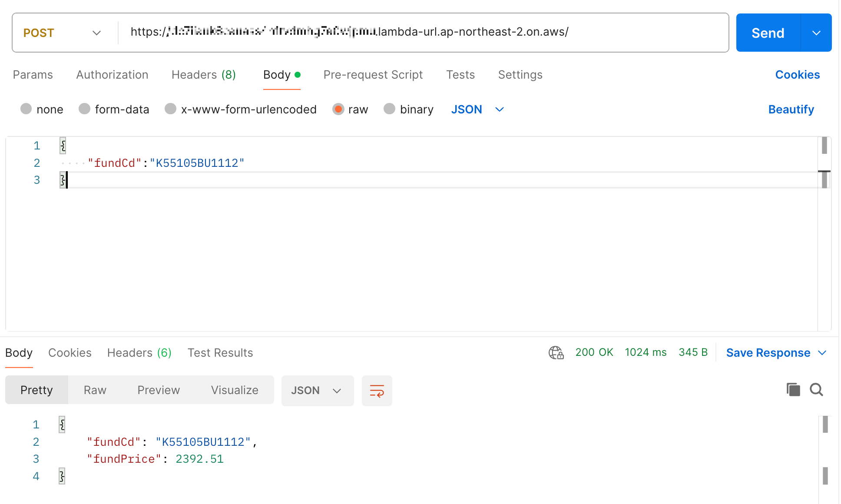Select the binary body radio button
The image size is (841, 504).
[390, 109]
